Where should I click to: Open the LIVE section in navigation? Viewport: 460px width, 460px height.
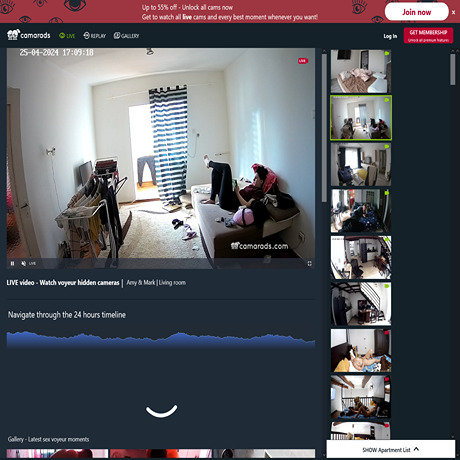[x=67, y=36]
